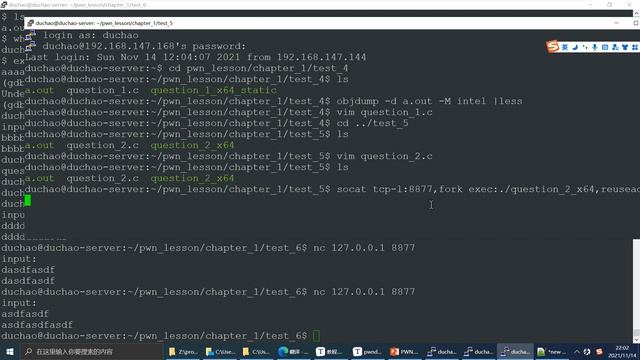Click 'cd ../test_5' command line
The image size is (640, 360).
216,123
